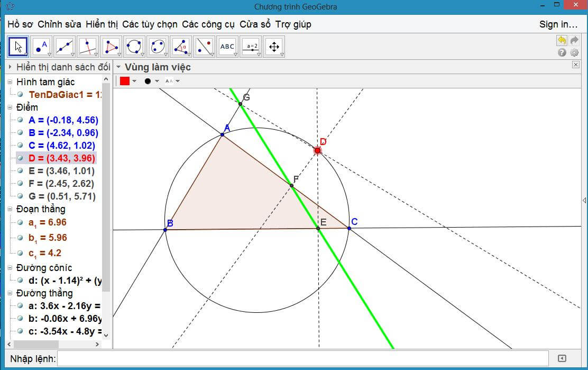Screen dimensions: 588x370
Task: Open the Chỉnh sửa menu
Action: coord(59,24)
